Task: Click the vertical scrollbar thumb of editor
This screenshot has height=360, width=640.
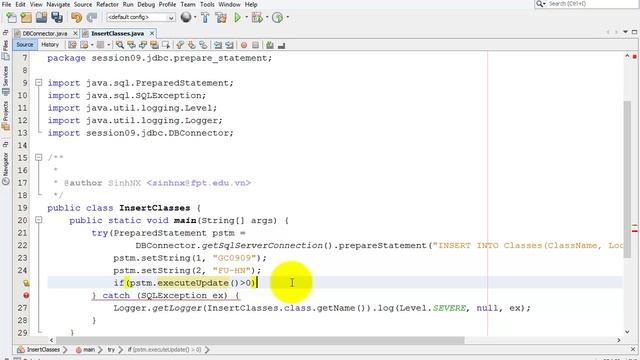Action: tap(627, 179)
